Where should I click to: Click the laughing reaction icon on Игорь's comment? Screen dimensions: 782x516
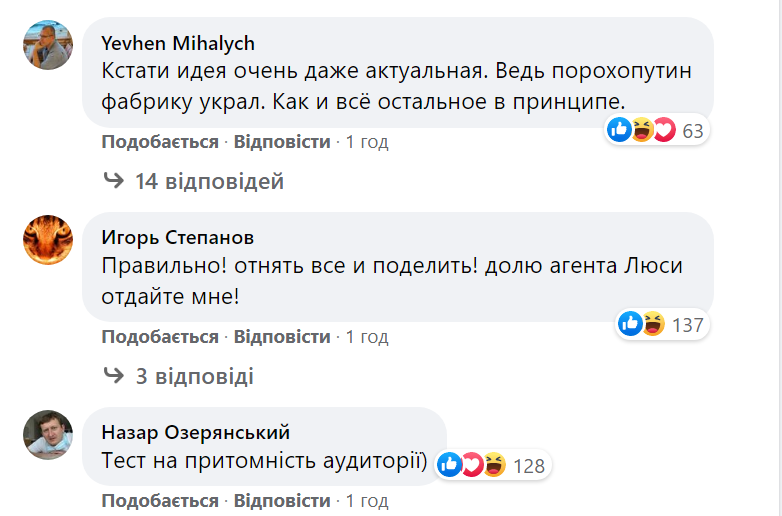point(653,324)
